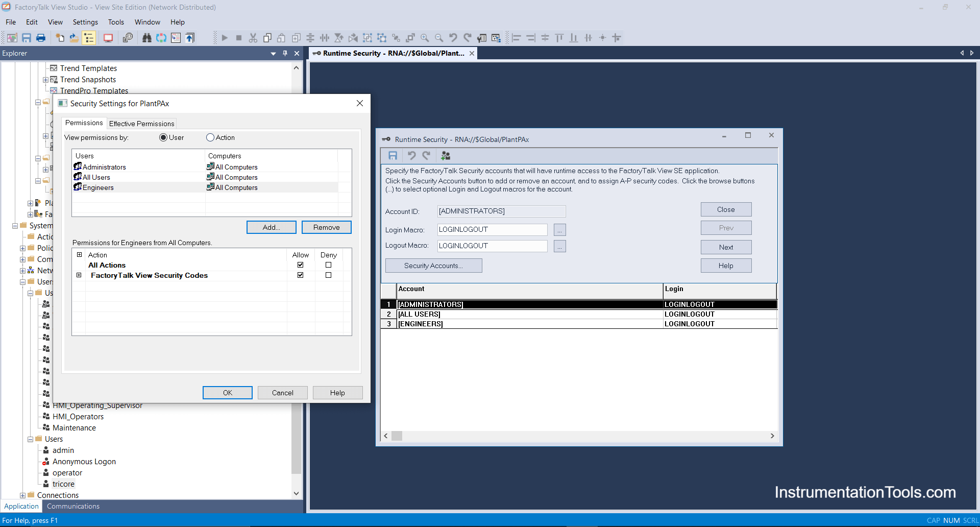This screenshot has height=527, width=980.
Task: Select the [ENGINEERS] account row
Action: click(579, 324)
